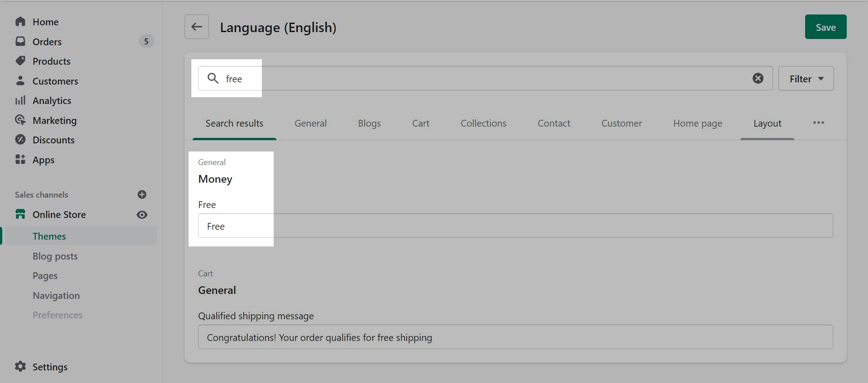Open the Navigation sidebar link

56,295
